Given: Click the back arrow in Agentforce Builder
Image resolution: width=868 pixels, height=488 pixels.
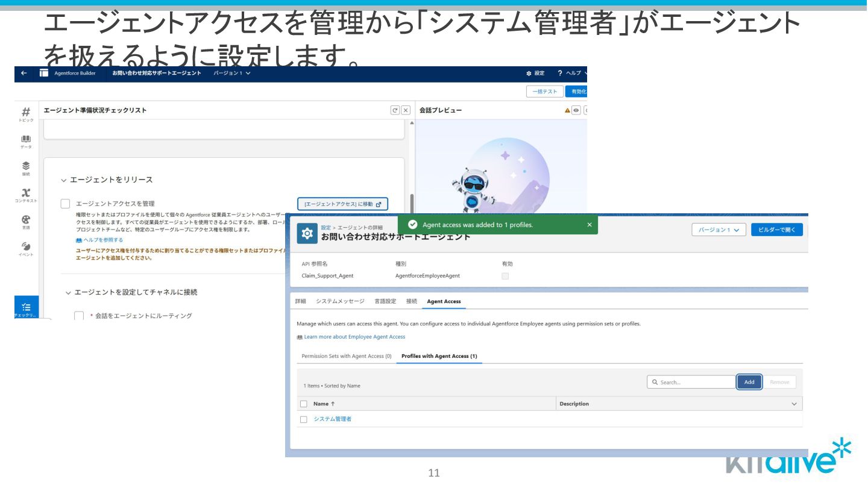Looking at the screenshot, I should (x=24, y=73).
